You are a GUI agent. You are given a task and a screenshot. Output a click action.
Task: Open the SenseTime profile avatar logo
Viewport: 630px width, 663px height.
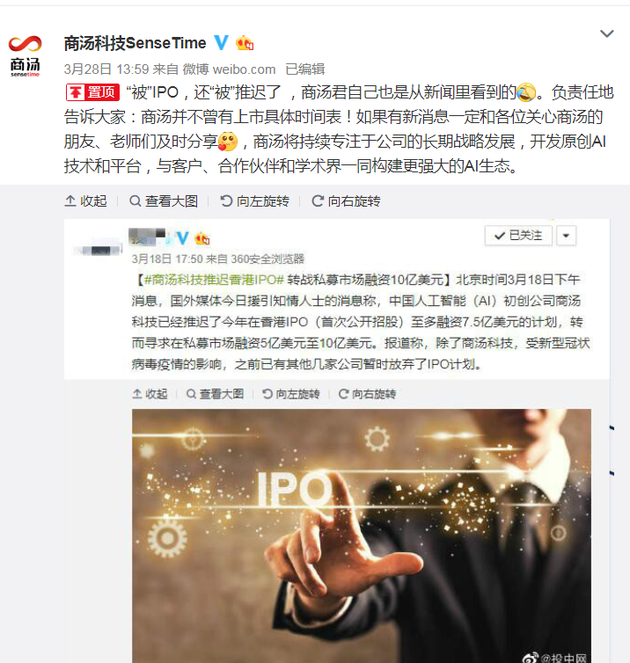point(25,56)
